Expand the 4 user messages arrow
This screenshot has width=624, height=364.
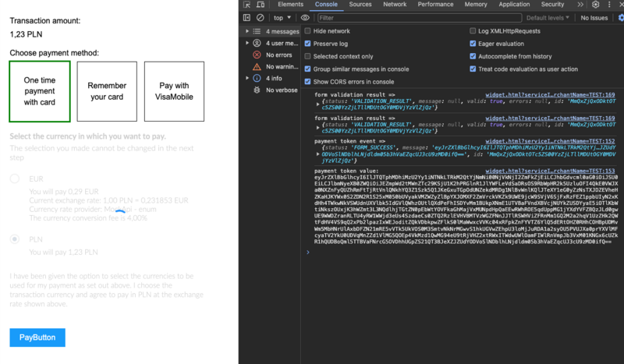[247, 43]
